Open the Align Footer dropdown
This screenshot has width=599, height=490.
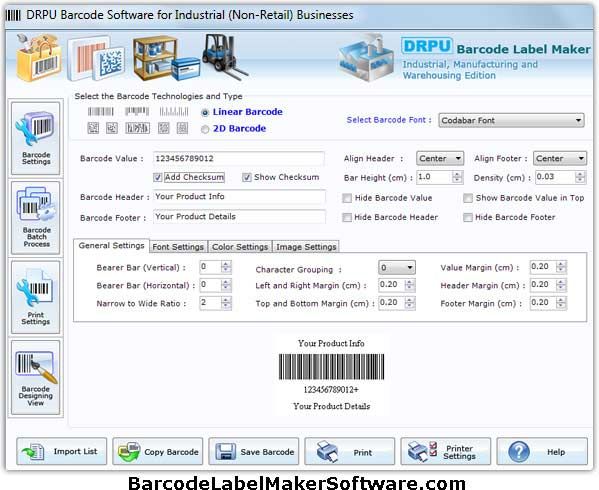coord(560,158)
